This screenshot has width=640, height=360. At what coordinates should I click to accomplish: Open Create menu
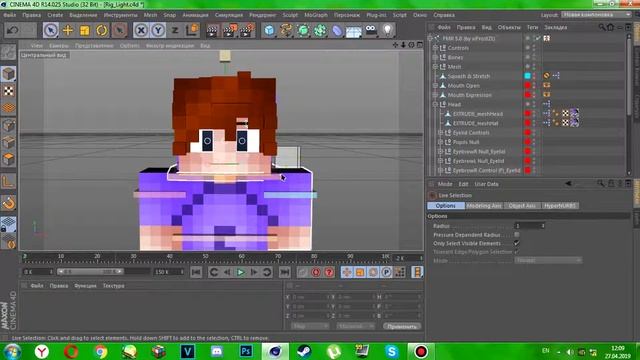click(55, 15)
